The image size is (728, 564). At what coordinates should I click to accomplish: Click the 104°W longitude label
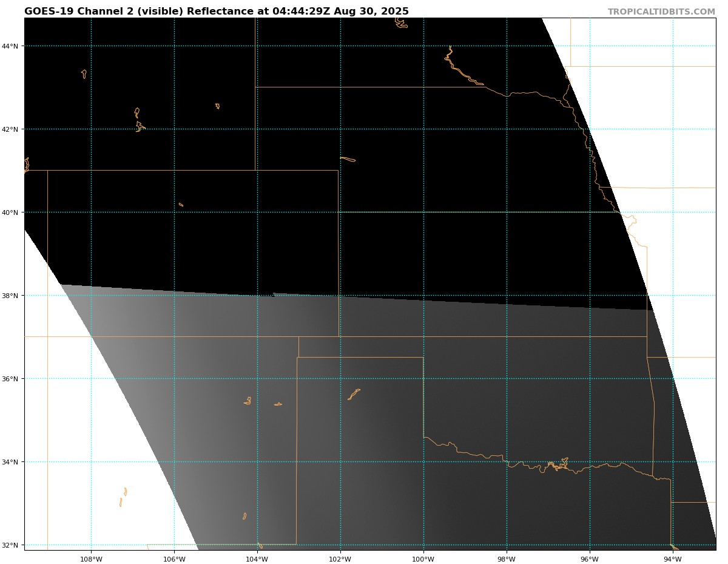click(x=257, y=559)
